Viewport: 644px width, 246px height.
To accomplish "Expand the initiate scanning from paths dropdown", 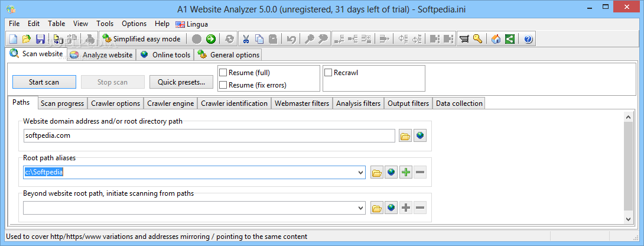I will pyautogui.click(x=360, y=208).
